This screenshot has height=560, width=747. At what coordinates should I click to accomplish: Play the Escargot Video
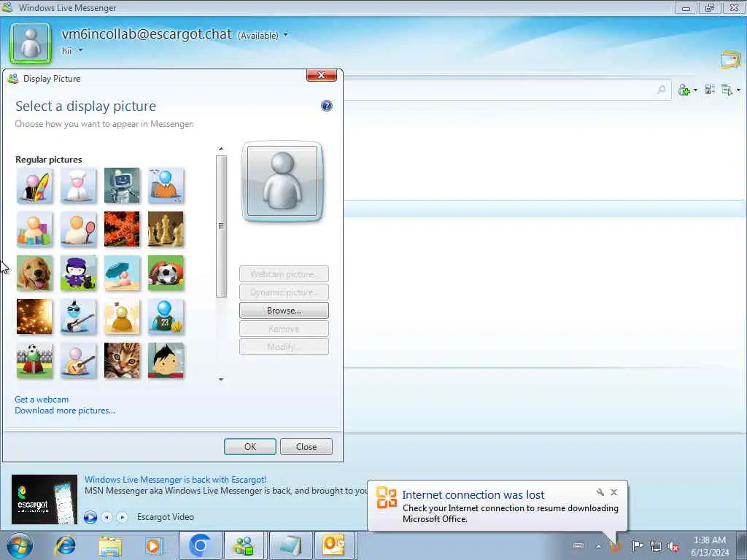pyautogui.click(x=90, y=517)
